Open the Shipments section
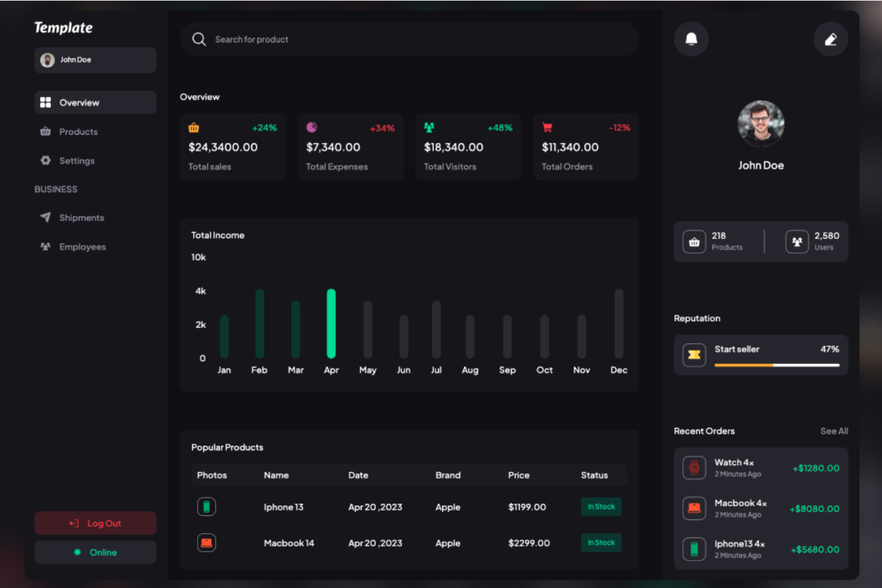The image size is (882, 588). click(81, 217)
